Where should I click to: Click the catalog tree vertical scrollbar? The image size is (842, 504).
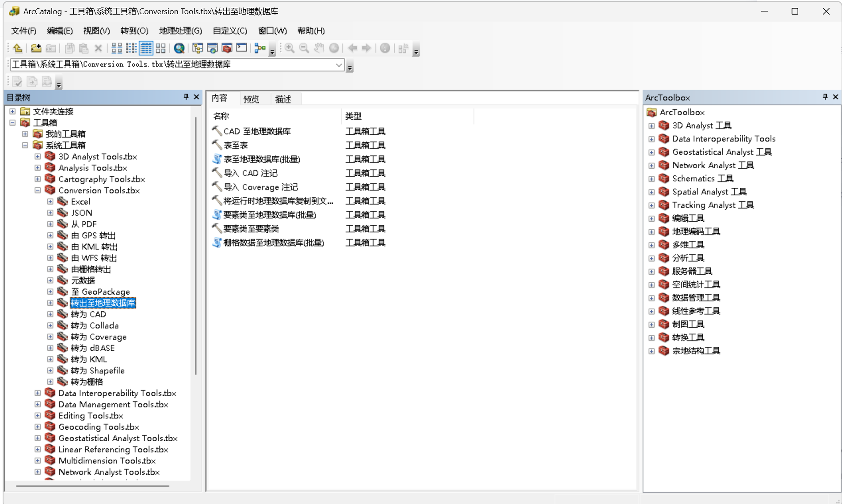(x=196, y=246)
